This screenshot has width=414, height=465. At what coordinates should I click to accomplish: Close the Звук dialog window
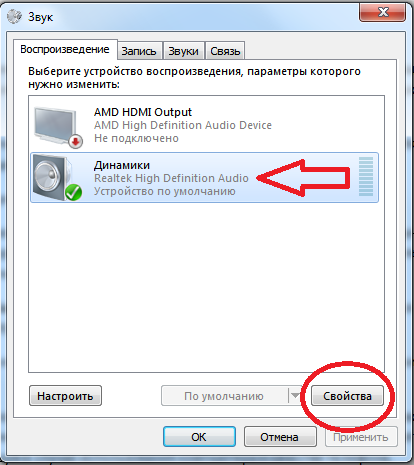click(x=383, y=12)
